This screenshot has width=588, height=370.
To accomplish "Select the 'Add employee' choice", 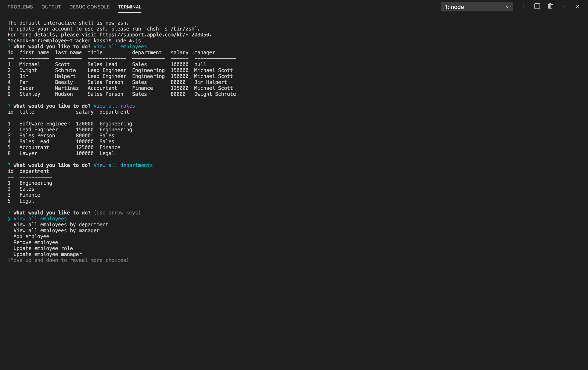I will (x=31, y=236).
